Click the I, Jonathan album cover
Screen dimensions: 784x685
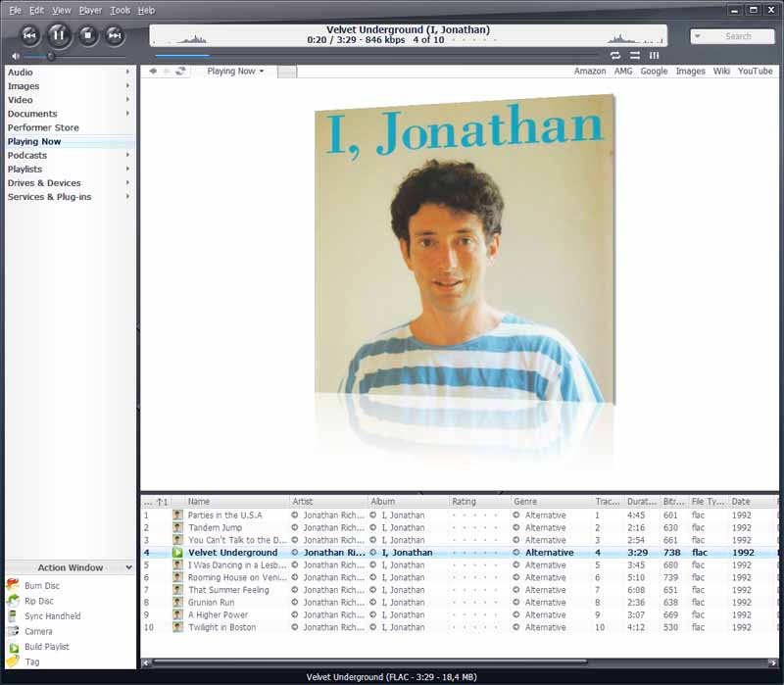[465, 249]
